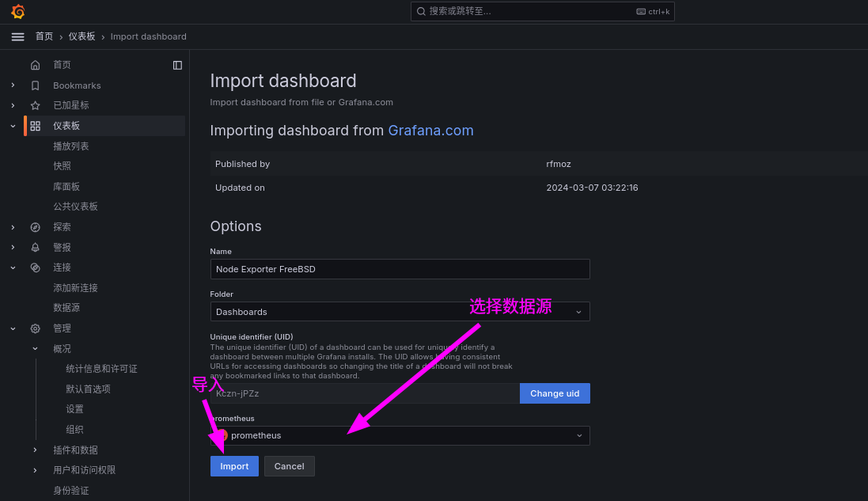Expand the 已加星标 section
This screenshot has height=501, width=868.
(13, 105)
